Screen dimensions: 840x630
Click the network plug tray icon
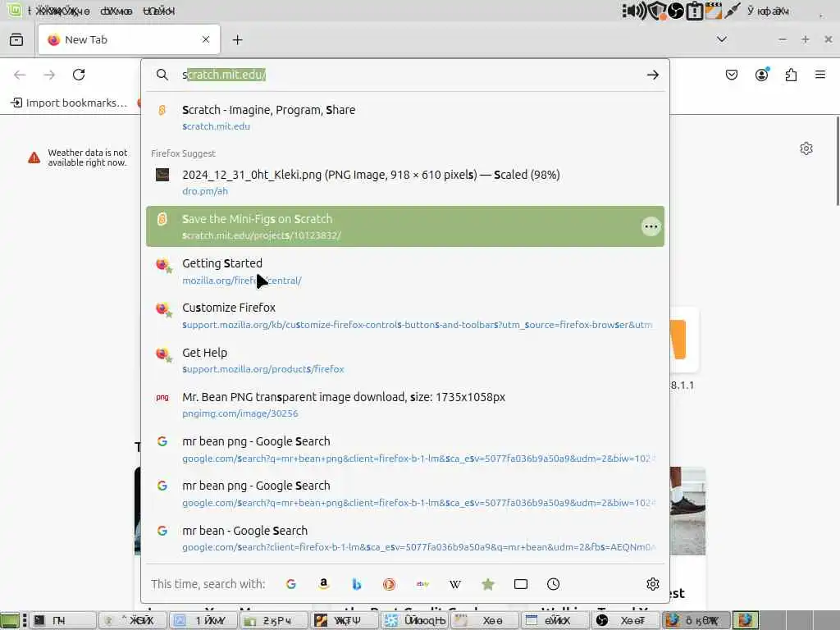coord(732,11)
